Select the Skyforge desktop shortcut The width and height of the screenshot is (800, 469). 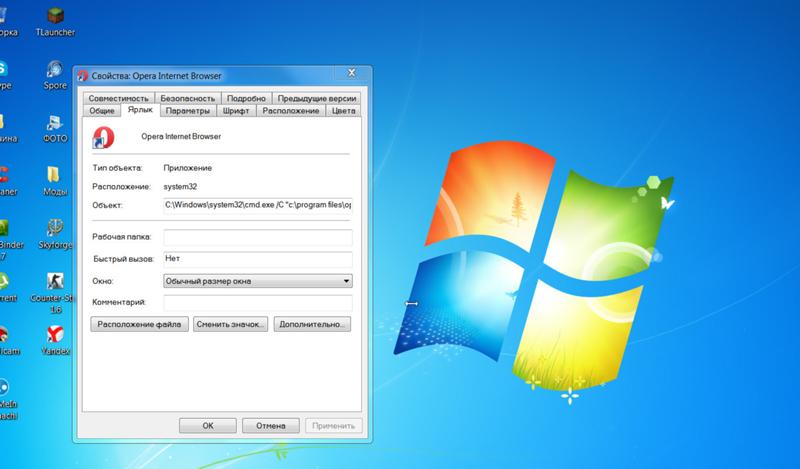pyautogui.click(x=55, y=235)
